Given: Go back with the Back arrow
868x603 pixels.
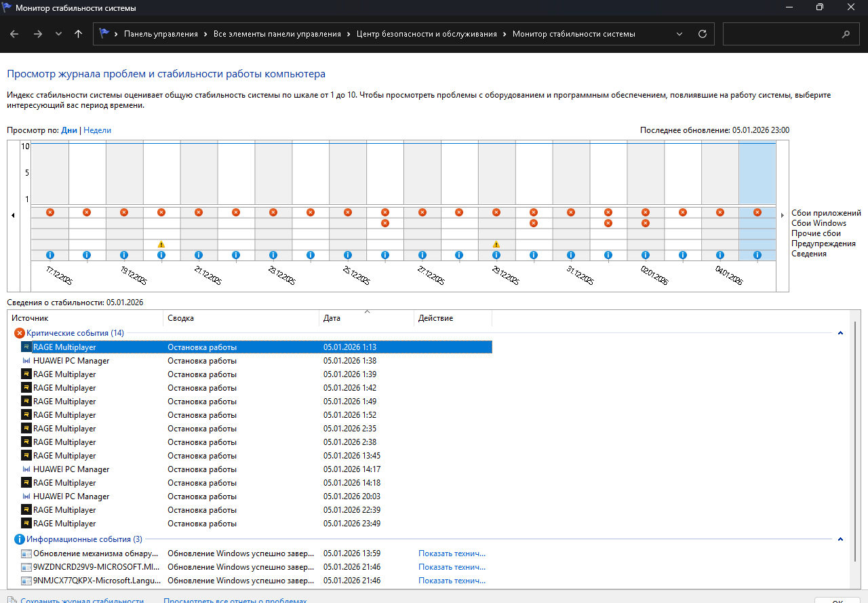Looking at the screenshot, I should click(x=14, y=34).
